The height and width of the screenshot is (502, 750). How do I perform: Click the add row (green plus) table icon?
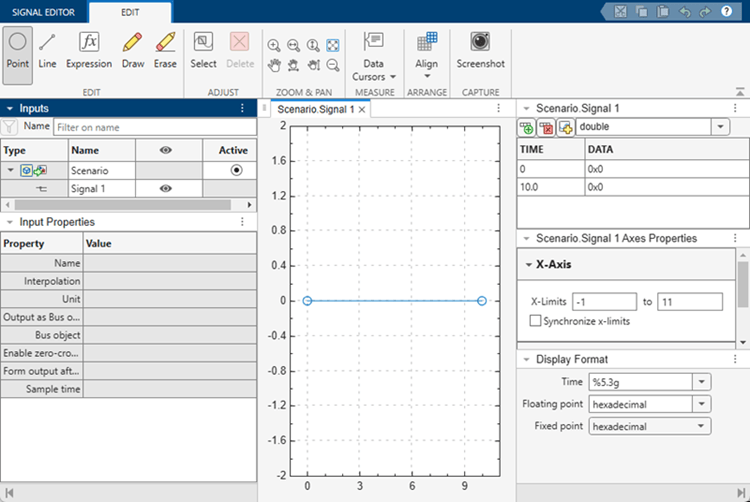(527, 128)
